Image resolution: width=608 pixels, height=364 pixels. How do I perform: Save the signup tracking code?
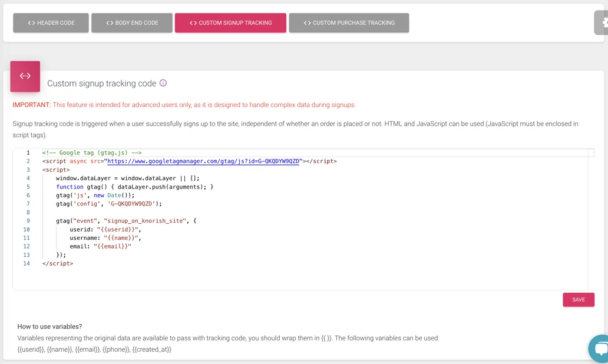click(x=578, y=300)
